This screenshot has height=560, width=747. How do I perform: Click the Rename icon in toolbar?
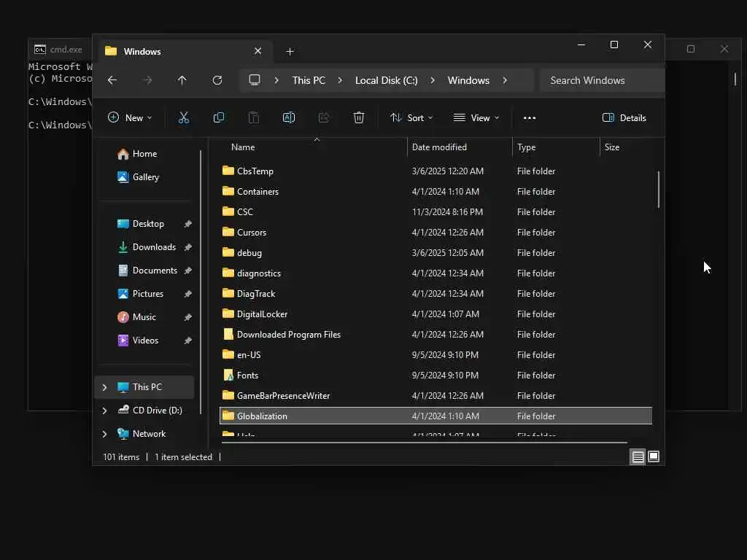[x=289, y=117]
